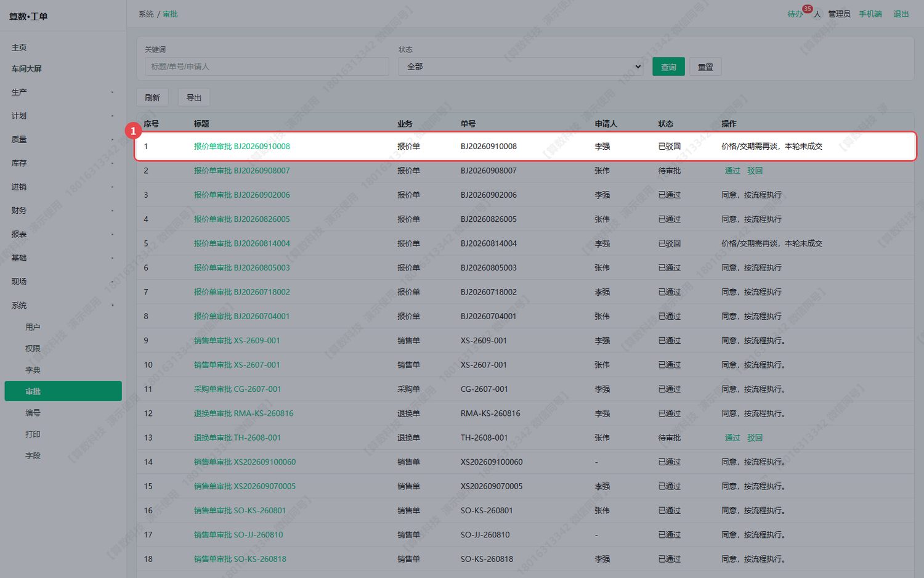Screen dimensions: 924x578
Task: Open link 报价单审批 BJ20260910008
Action: (x=241, y=147)
